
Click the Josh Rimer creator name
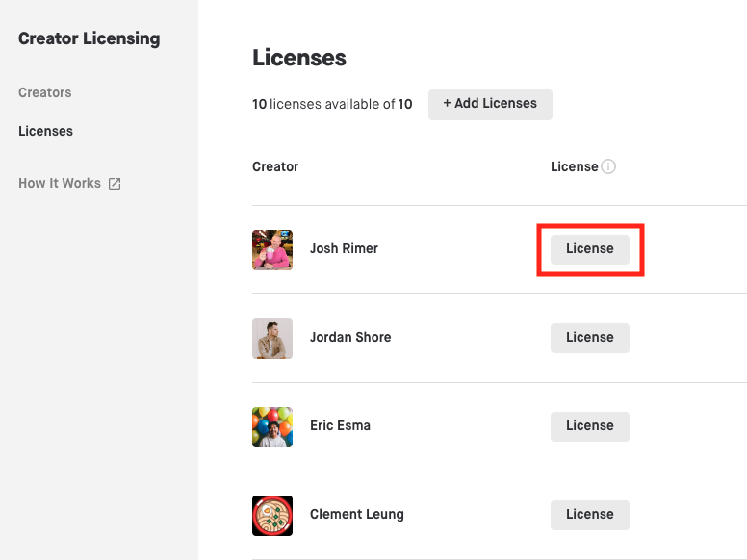tap(344, 248)
